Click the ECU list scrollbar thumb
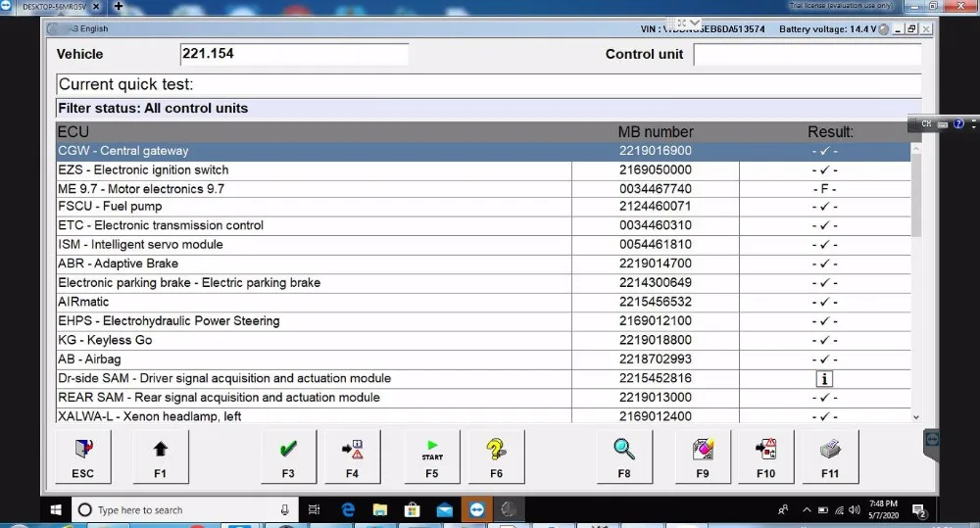 (x=916, y=195)
